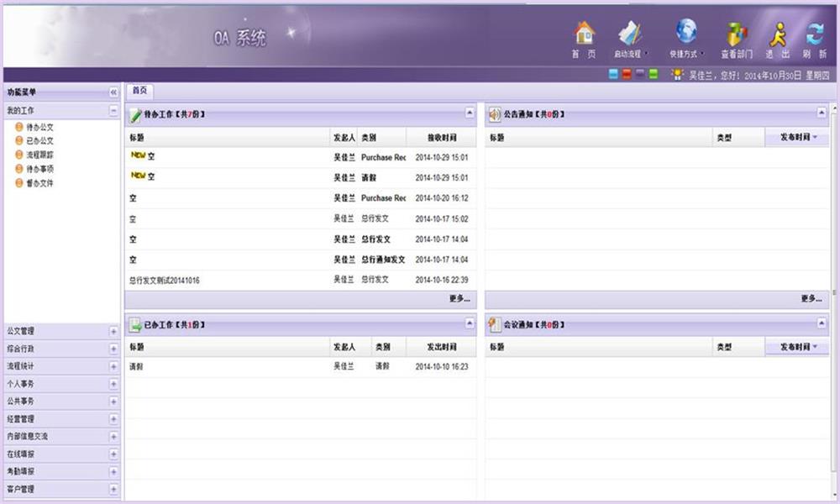This screenshot has height=504, width=840.
Task: Open 总行发文测试20141016 task row
Action: [x=301, y=280]
